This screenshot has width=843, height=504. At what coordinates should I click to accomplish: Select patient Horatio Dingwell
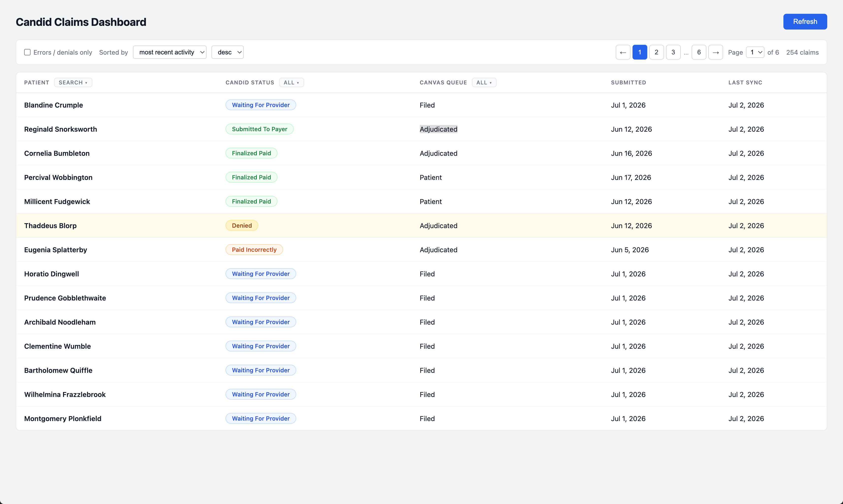click(51, 274)
